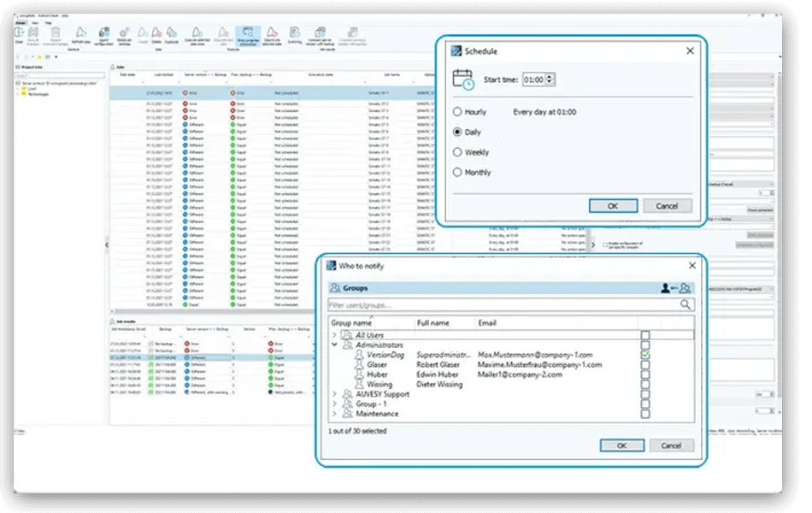Choose the Weekly schedule radio button
The height and width of the screenshot is (513, 812).
(458, 152)
